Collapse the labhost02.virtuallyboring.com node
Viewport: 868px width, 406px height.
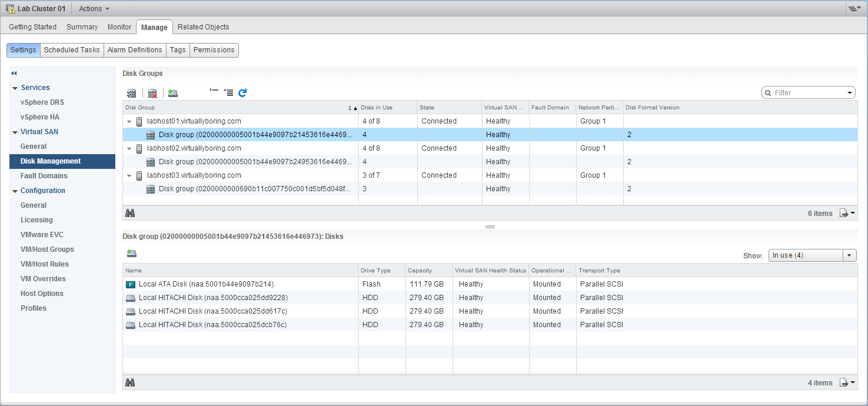pos(129,149)
